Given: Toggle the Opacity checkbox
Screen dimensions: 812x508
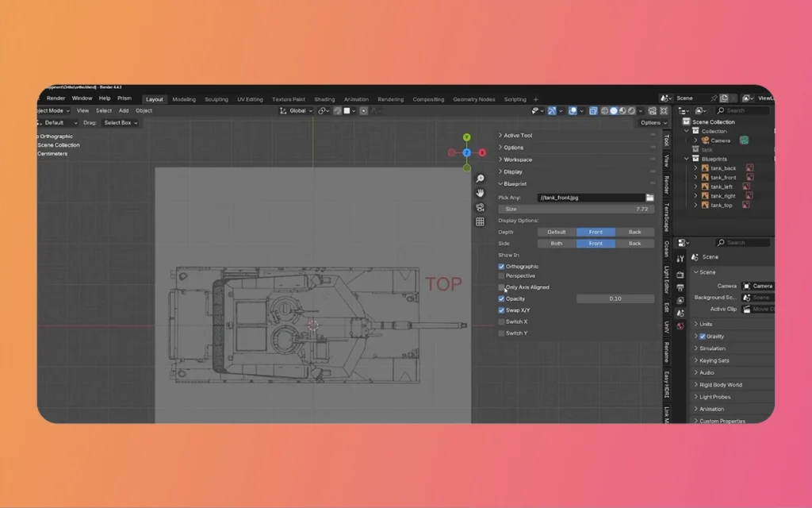Looking at the screenshot, I should coord(501,298).
